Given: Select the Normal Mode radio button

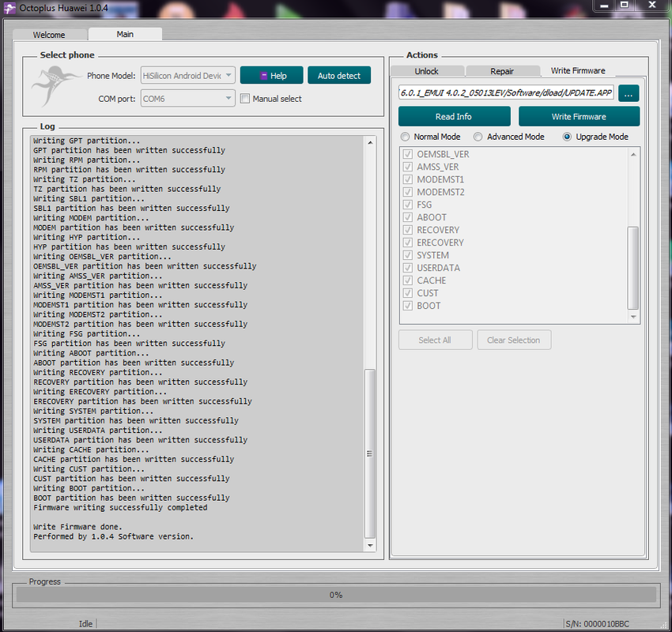Looking at the screenshot, I should click(405, 137).
